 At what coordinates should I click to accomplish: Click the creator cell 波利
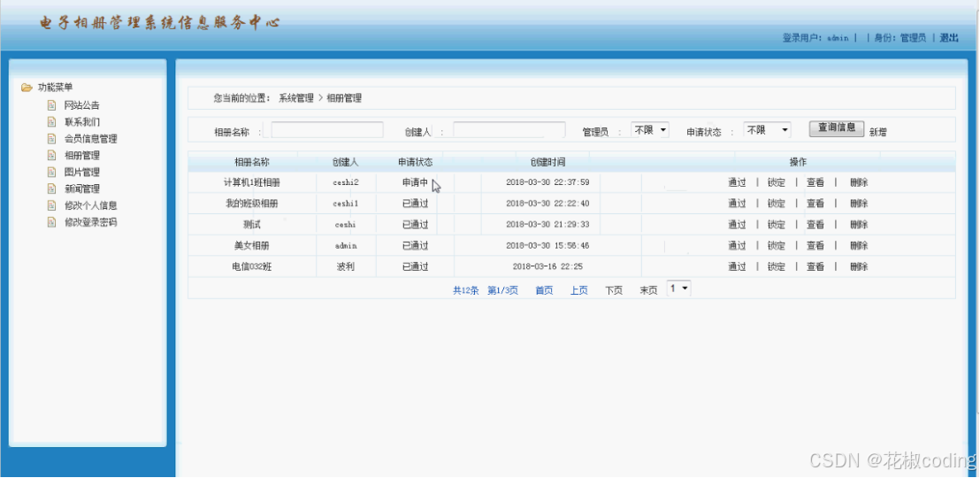tap(346, 266)
